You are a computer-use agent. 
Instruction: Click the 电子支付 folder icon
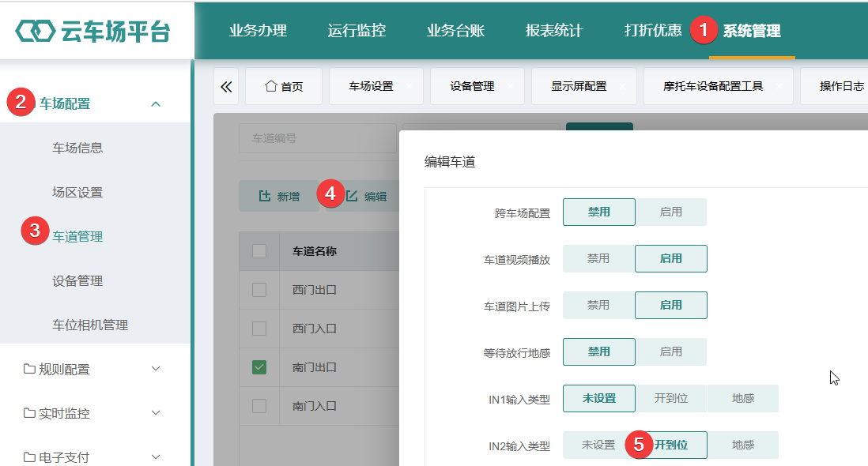(29, 457)
